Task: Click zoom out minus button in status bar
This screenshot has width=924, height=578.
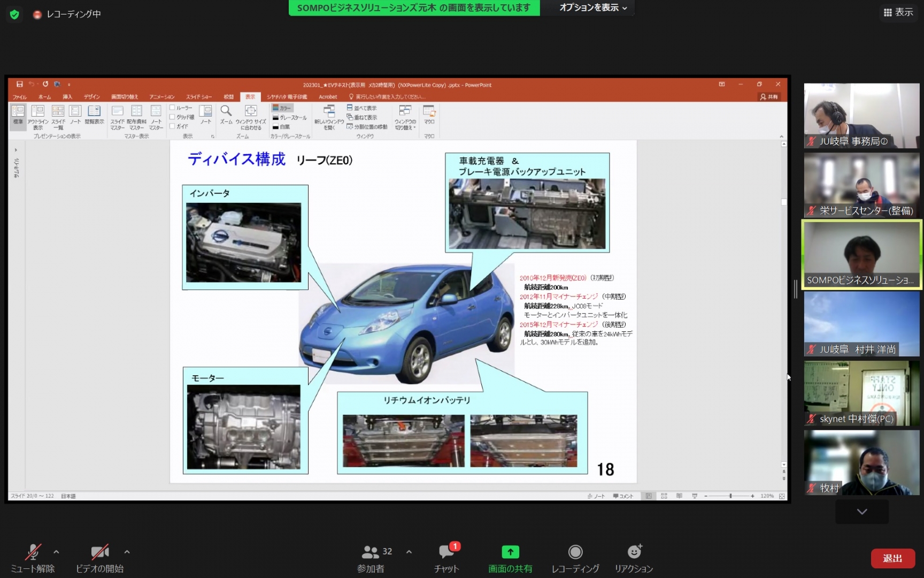Action: [706, 496]
